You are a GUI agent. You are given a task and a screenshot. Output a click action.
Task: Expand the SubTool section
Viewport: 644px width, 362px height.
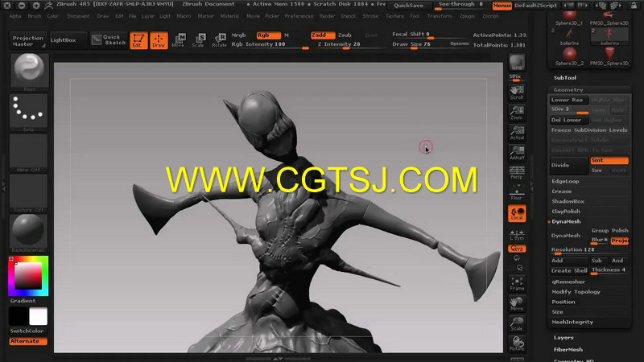pyautogui.click(x=565, y=77)
